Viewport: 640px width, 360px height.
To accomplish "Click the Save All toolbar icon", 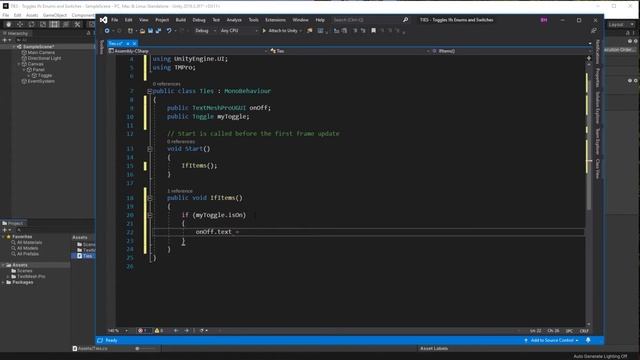I will click(x=158, y=31).
